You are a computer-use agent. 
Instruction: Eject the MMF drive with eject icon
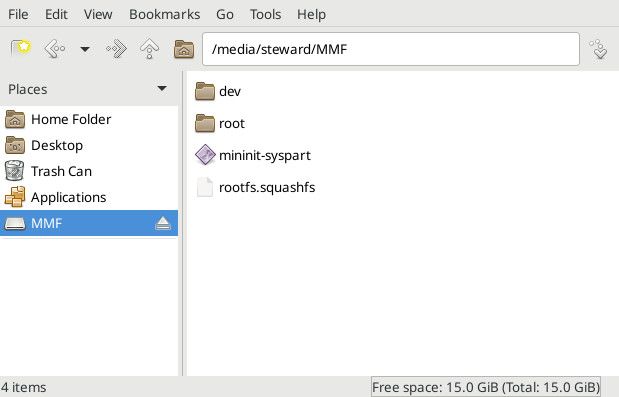click(x=163, y=223)
